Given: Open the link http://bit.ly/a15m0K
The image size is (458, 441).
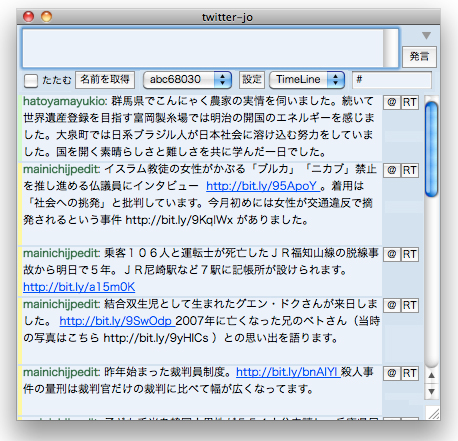Looking at the screenshot, I should point(79,287).
